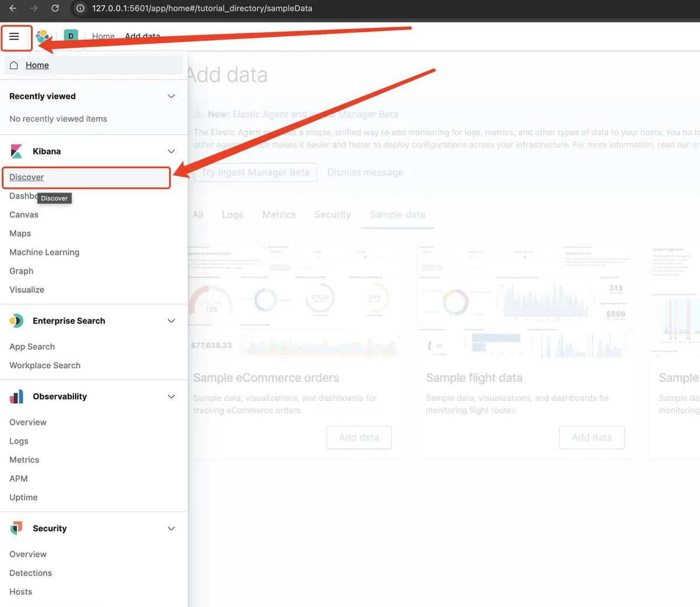This screenshot has width=700, height=607.
Task: Dismiss the Ingest Manager message
Action: click(365, 173)
